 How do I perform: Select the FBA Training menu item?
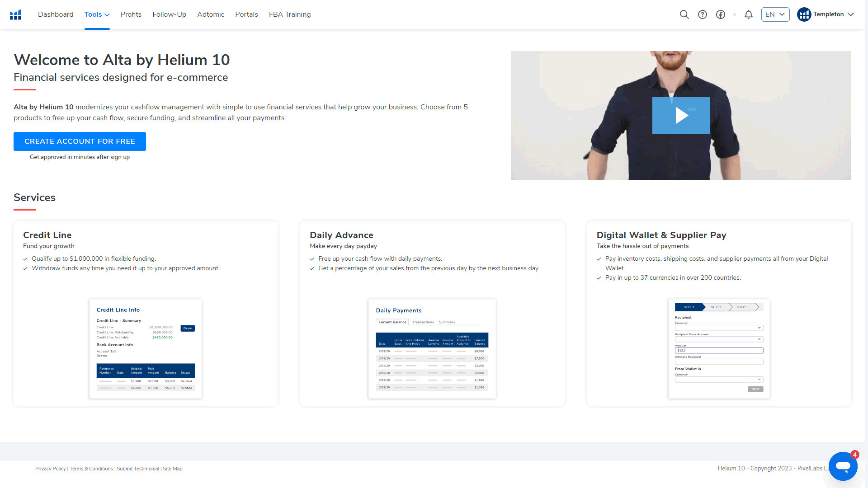click(290, 14)
